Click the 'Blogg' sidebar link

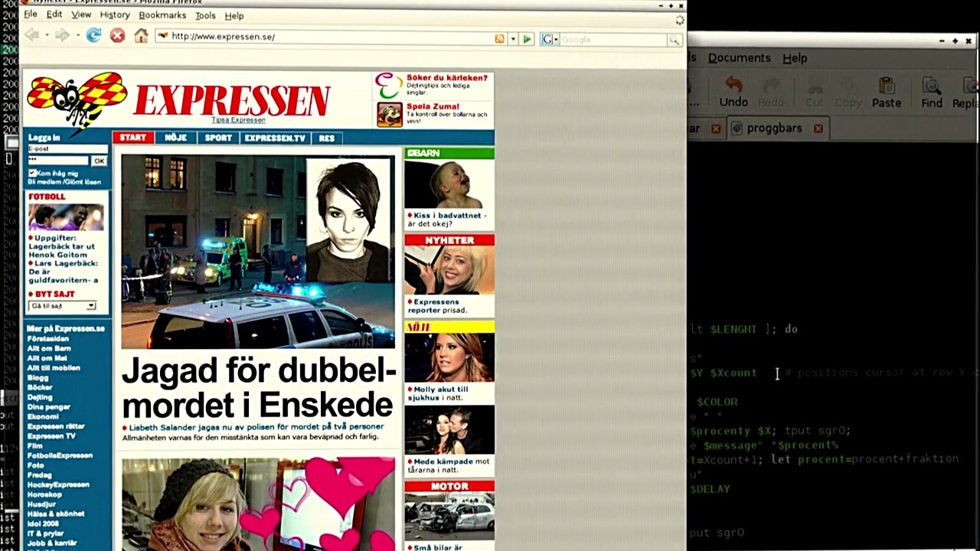point(38,377)
